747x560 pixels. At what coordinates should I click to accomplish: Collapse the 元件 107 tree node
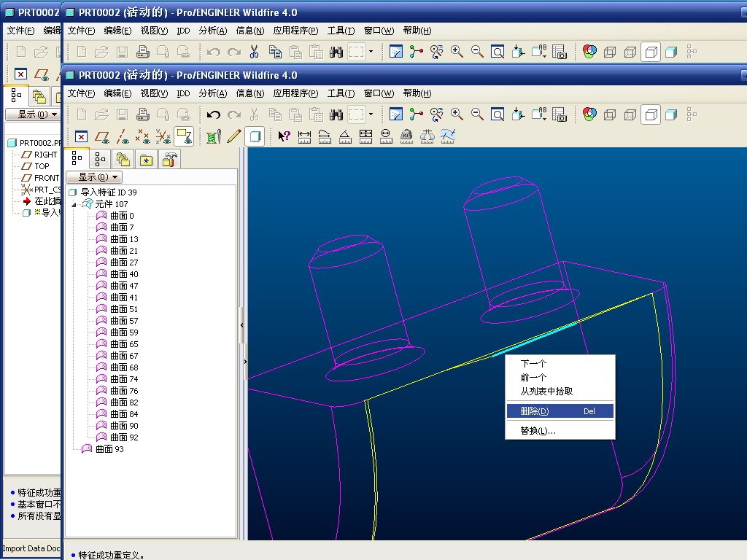[74, 204]
